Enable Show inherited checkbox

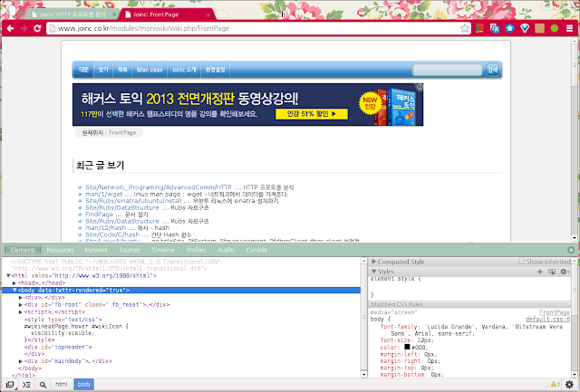click(521, 262)
